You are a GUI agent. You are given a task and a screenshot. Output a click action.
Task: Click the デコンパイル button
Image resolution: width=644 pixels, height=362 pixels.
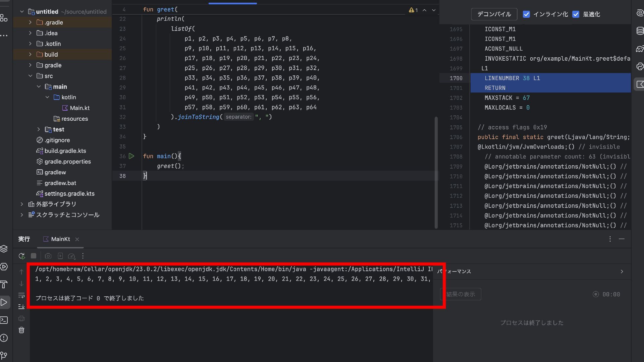[494, 14]
